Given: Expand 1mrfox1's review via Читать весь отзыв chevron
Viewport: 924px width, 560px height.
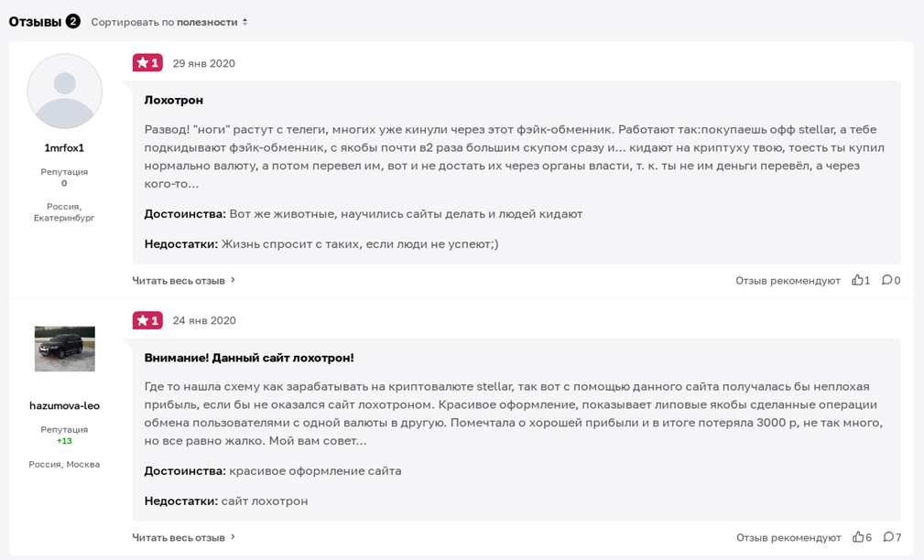Looking at the screenshot, I should coord(179,280).
